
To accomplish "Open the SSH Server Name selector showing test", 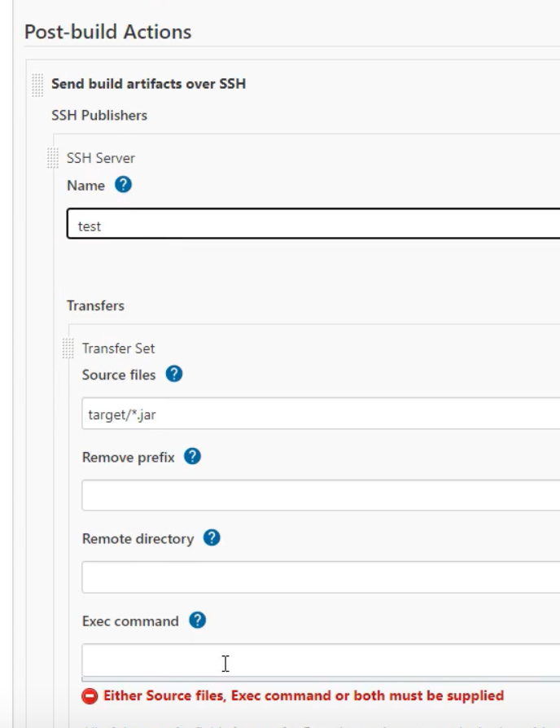I will point(313,224).
